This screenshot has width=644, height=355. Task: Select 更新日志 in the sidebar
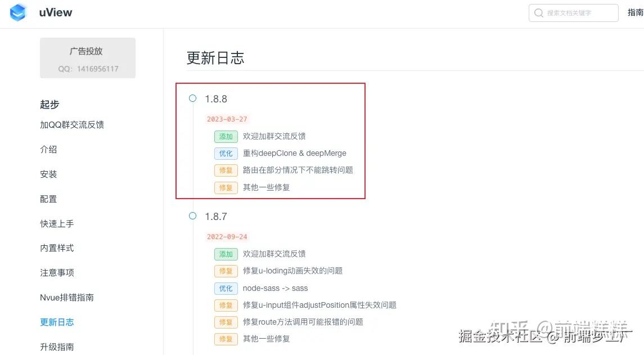click(x=57, y=322)
